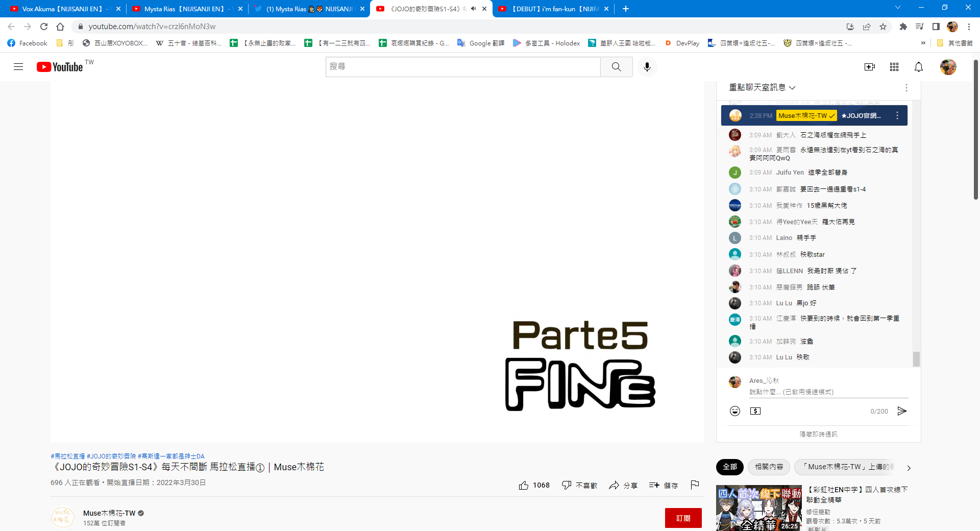980x531 pixels.
Task: Click the live chat scrollbar thumb
Action: [916, 359]
